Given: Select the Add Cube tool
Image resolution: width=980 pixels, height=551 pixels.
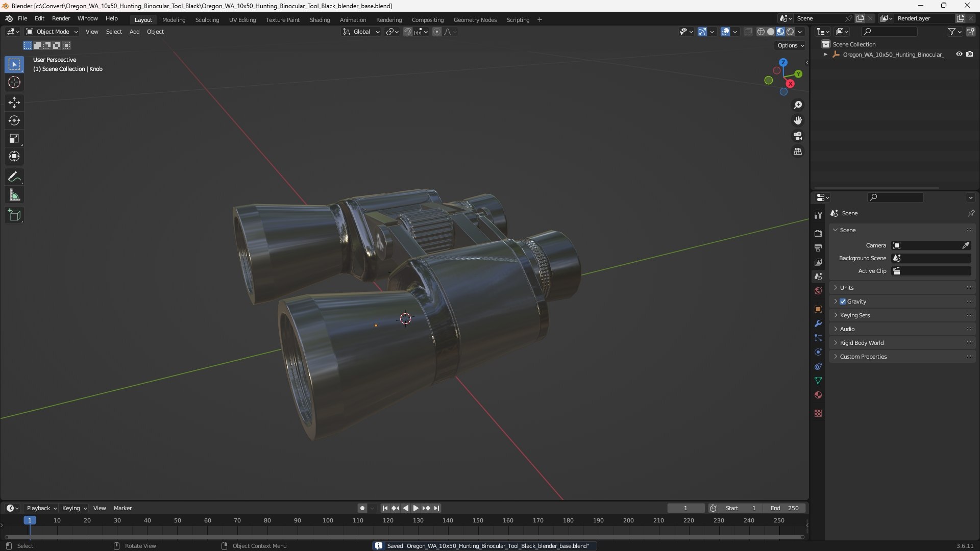Looking at the screenshot, I should 14,215.
